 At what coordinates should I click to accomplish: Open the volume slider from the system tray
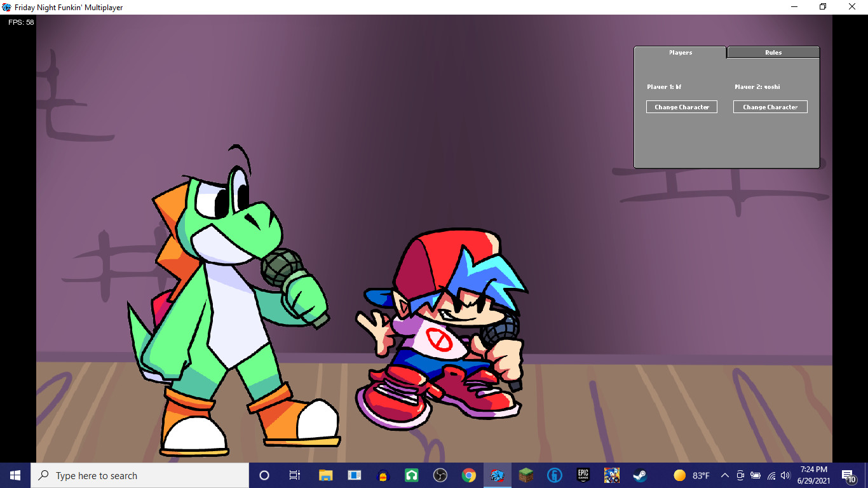click(785, 475)
